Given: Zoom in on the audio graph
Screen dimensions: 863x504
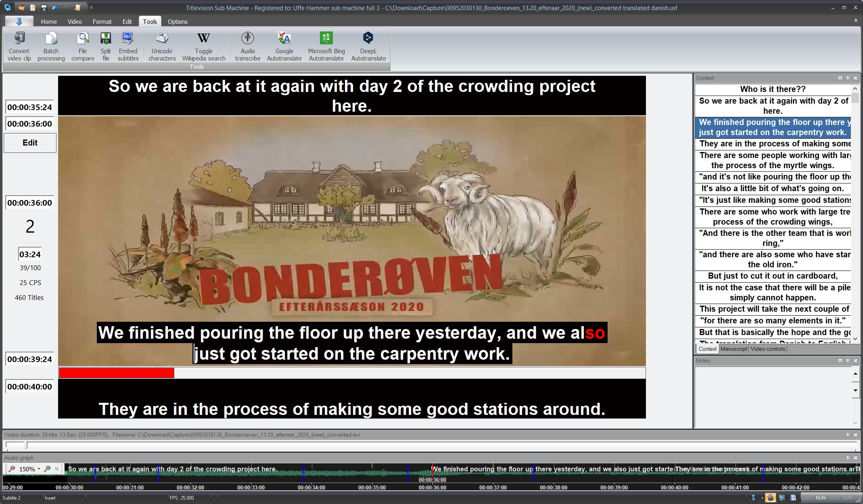Looking at the screenshot, I should [48, 469].
